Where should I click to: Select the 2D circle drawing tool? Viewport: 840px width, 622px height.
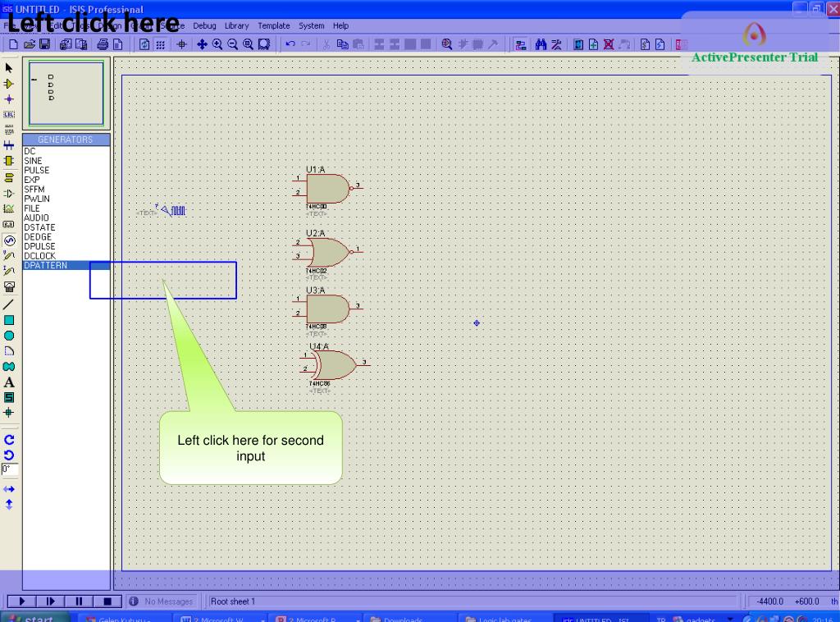[9, 336]
